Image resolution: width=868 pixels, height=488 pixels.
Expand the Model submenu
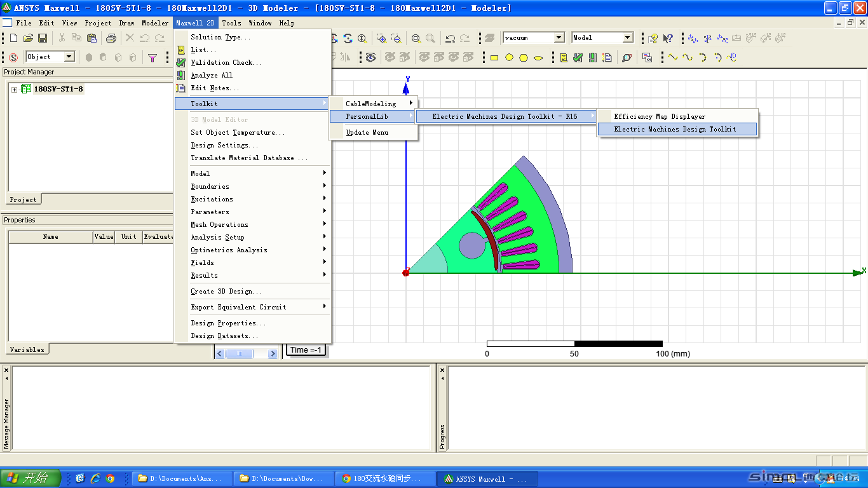click(x=253, y=173)
